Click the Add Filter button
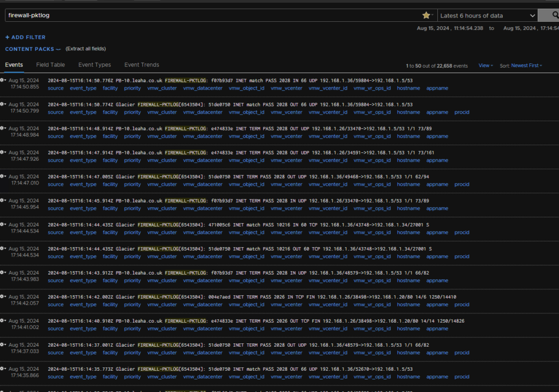 click(x=25, y=37)
